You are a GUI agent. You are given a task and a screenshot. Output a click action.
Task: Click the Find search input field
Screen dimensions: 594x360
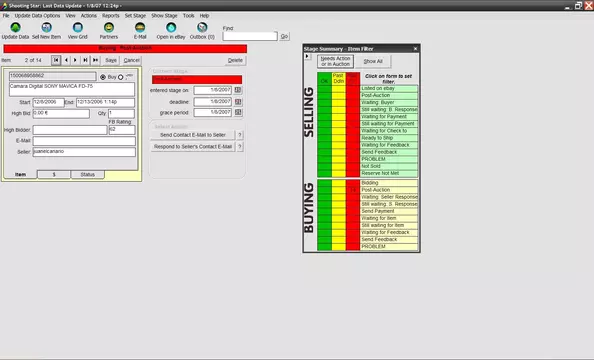(250, 36)
